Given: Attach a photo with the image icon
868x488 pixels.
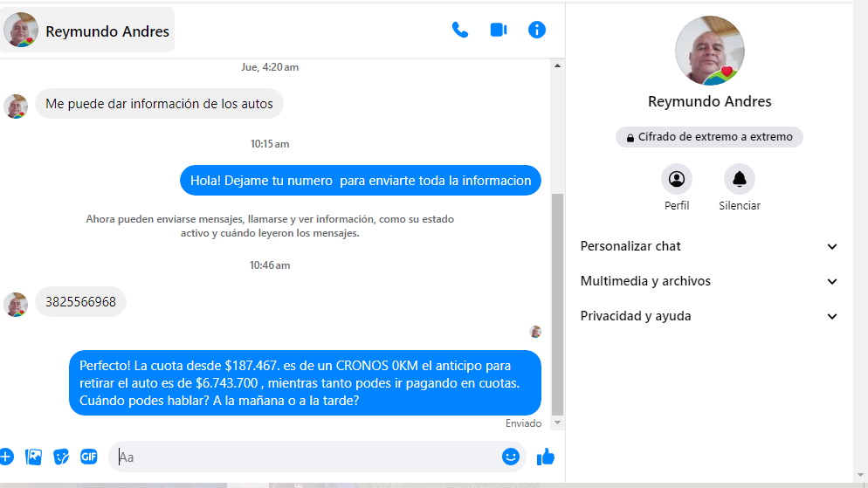Looking at the screenshot, I should [34, 457].
